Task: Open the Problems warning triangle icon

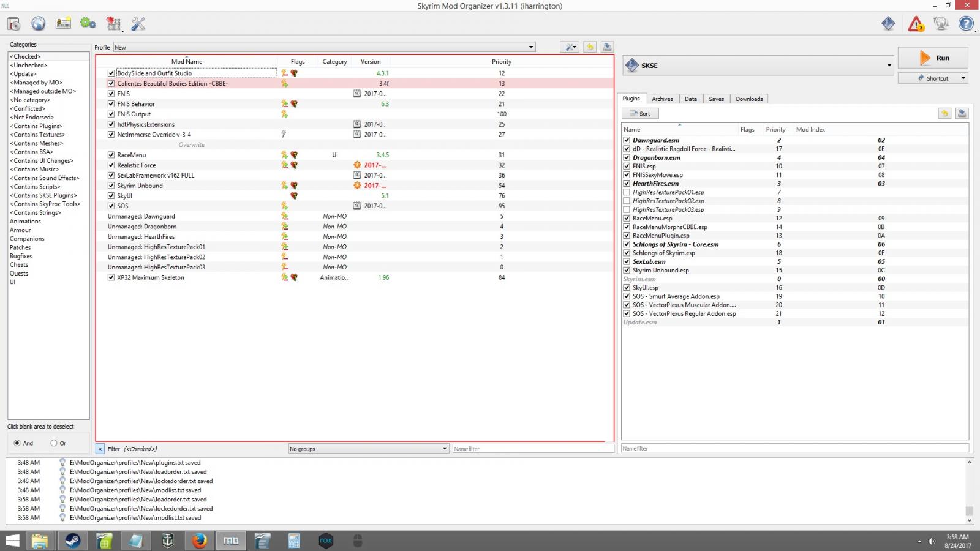Action: (x=916, y=24)
